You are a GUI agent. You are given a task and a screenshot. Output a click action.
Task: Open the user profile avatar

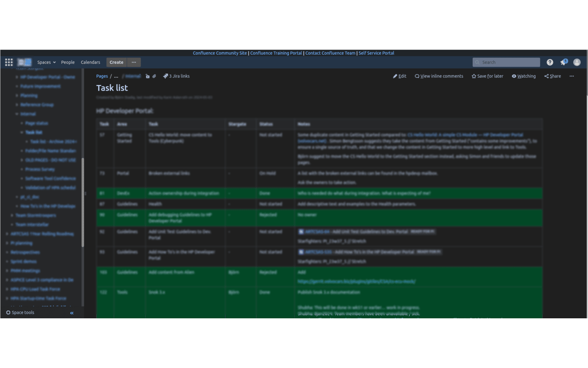coord(577,62)
